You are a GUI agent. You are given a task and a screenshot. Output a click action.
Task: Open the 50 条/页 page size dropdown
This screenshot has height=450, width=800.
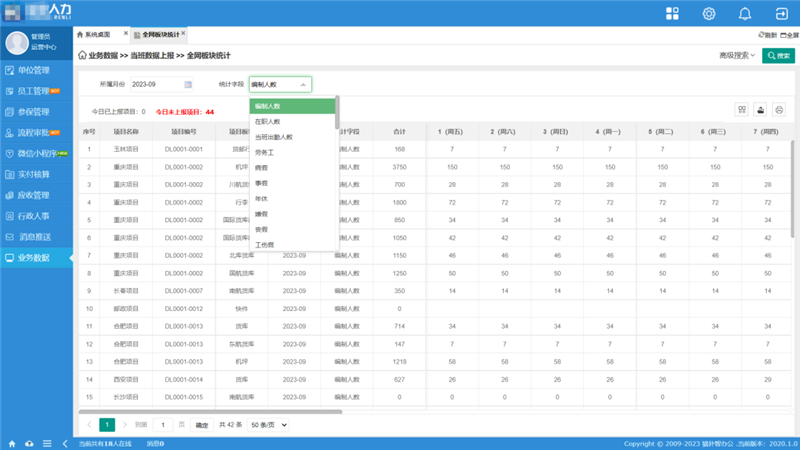pyautogui.click(x=269, y=425)
